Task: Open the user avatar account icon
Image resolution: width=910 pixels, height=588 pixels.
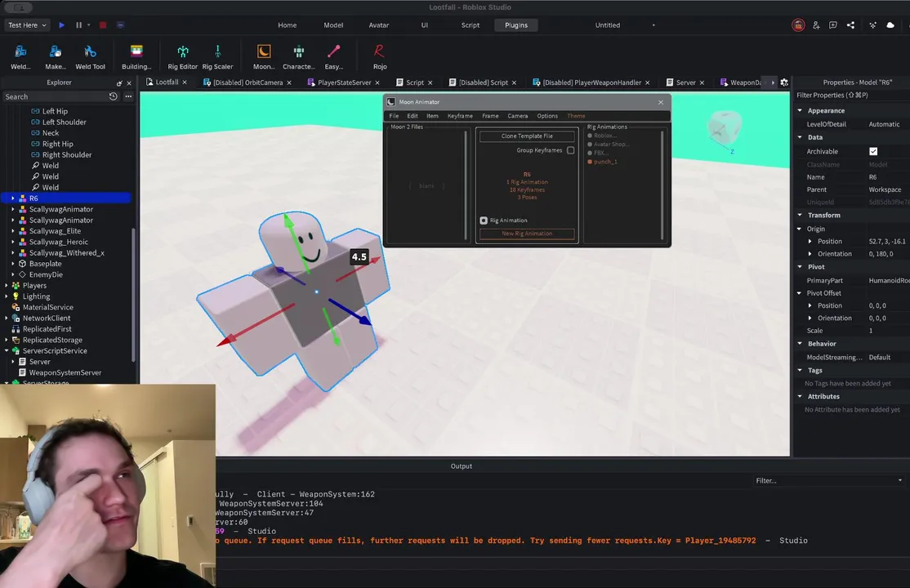Action: (798, 25)
